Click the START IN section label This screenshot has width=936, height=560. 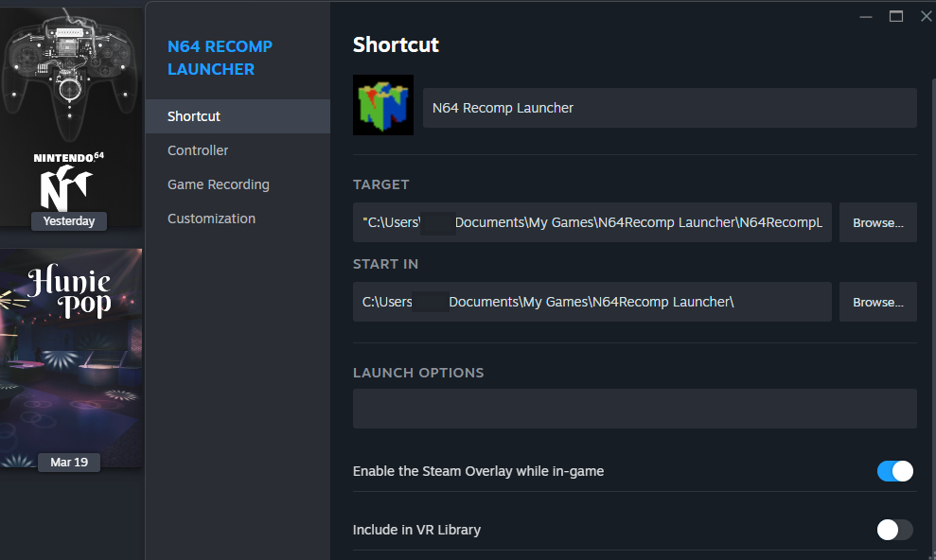click(385, 264)
